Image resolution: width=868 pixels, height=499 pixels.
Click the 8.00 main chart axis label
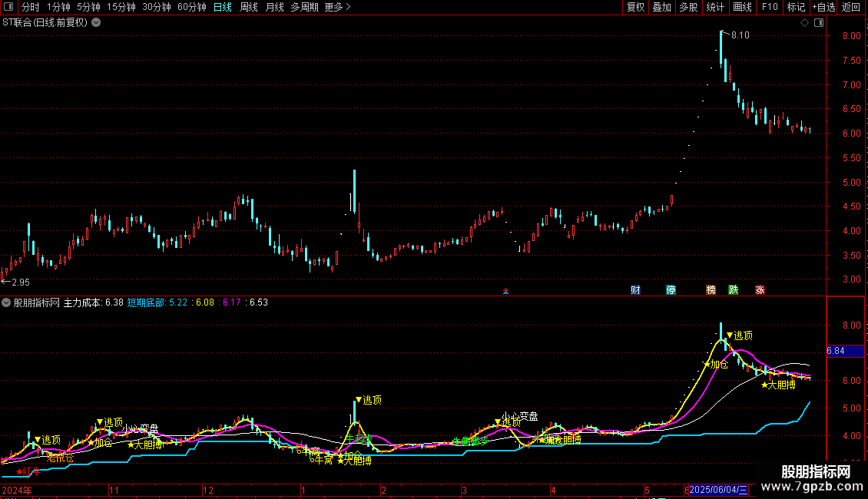click(851, 36)
